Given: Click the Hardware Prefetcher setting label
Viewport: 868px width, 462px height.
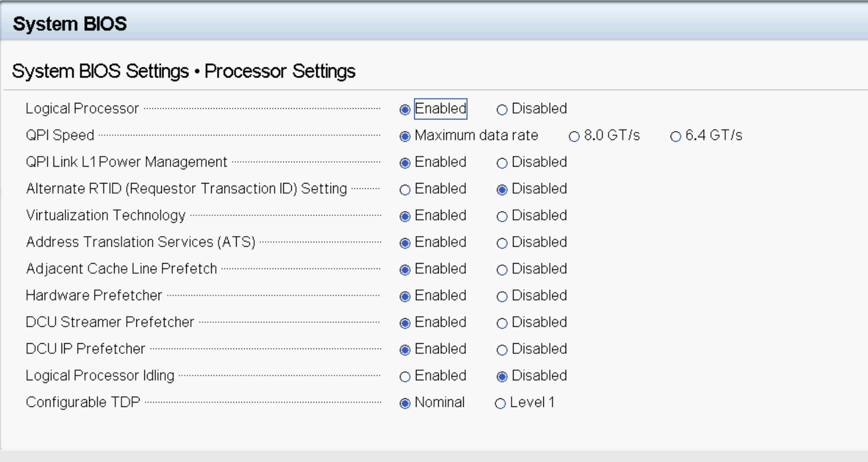Looking at the screenshot, I should (x=94, y=295).
